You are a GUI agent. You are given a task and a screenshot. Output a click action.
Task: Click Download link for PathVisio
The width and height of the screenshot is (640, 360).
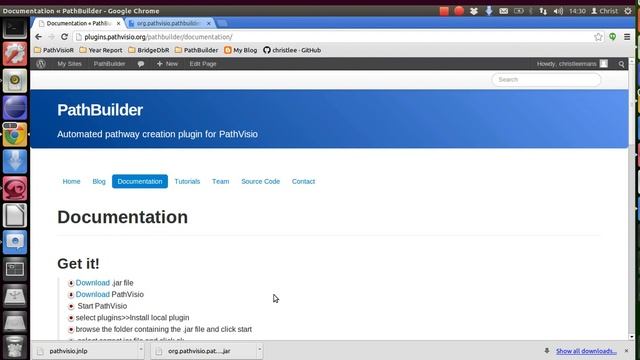(93, 294)
